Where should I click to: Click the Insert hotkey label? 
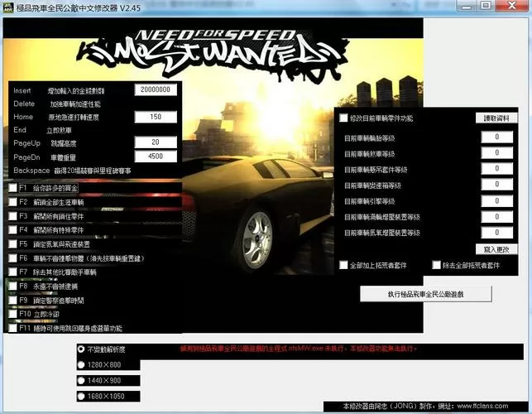pos(22,91)
